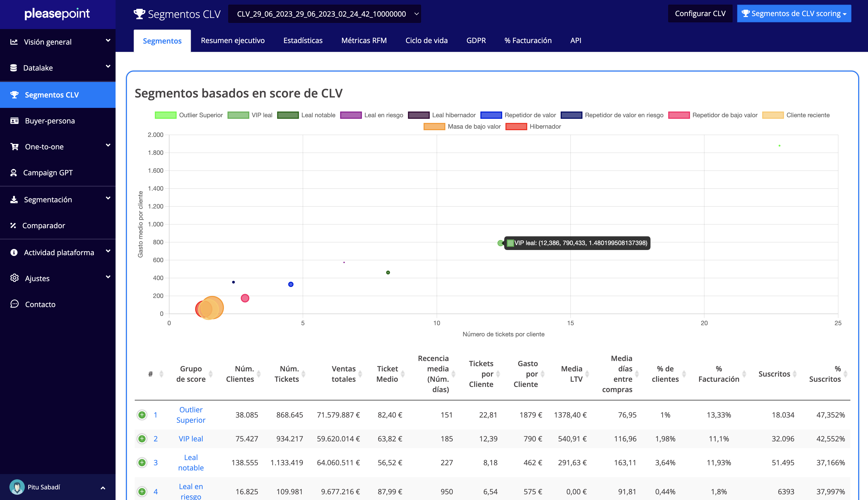This screenshot has width=868, height=500.
Task: Click the One-to-one shopping cart icon
Action: pos(14,147)
